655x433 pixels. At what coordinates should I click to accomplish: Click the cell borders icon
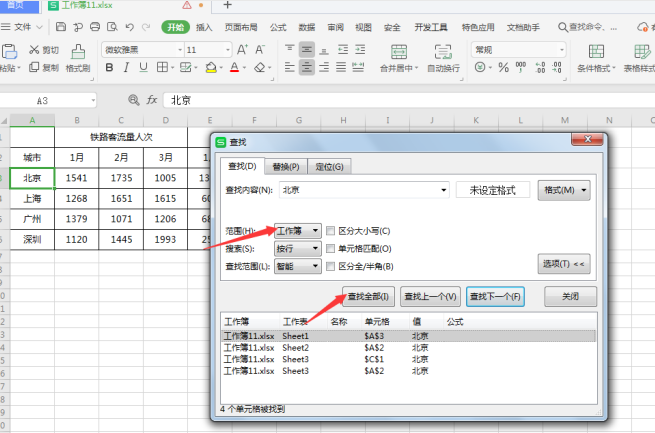162,67
